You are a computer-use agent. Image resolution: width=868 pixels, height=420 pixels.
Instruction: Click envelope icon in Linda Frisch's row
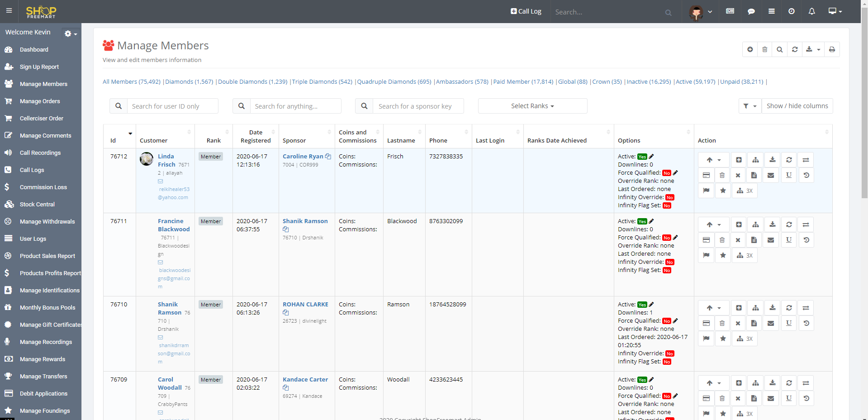(x=771, y=175)
